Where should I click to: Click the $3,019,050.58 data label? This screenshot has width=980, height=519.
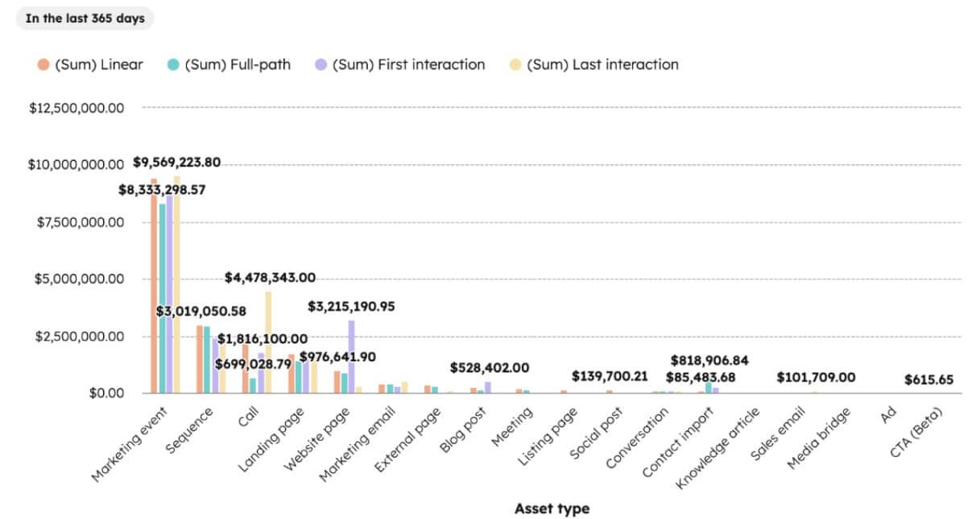201,311
